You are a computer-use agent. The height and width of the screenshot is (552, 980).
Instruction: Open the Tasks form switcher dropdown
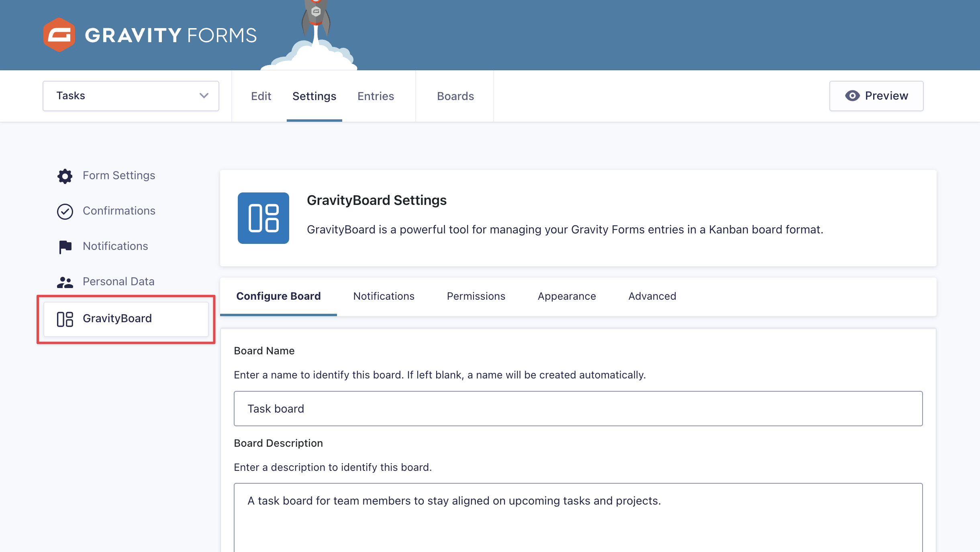click(x=131, y=96)
